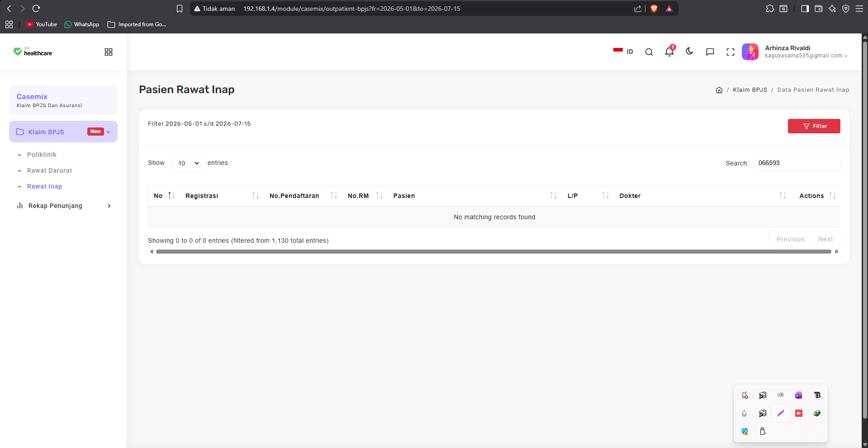Select the Rawat Inap submenu item
868x448 pixels.
coord(44,186)
